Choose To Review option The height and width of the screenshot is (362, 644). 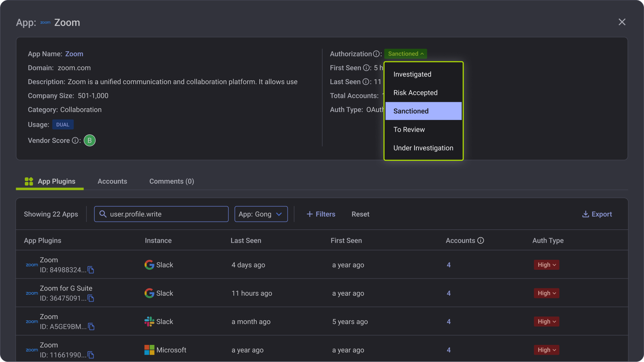tap(423, 130)
